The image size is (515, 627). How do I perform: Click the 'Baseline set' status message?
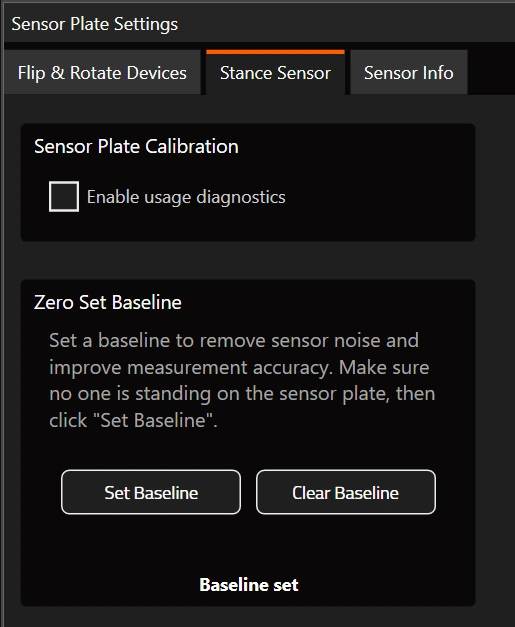tap(249, 585)
